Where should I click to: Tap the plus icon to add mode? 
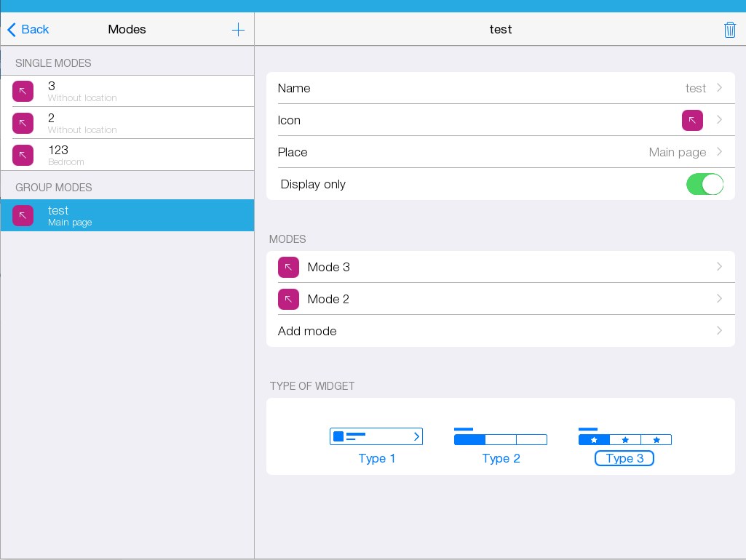[238, 30]
